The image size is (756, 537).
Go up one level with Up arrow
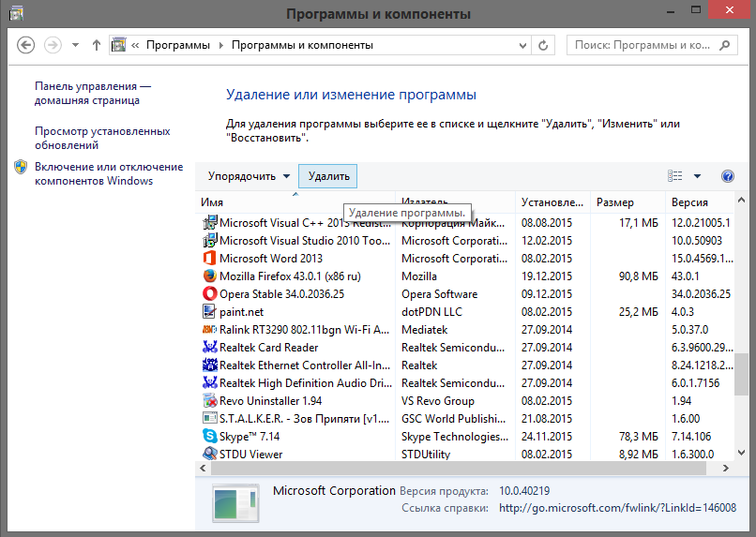click(x=97, y=45)
